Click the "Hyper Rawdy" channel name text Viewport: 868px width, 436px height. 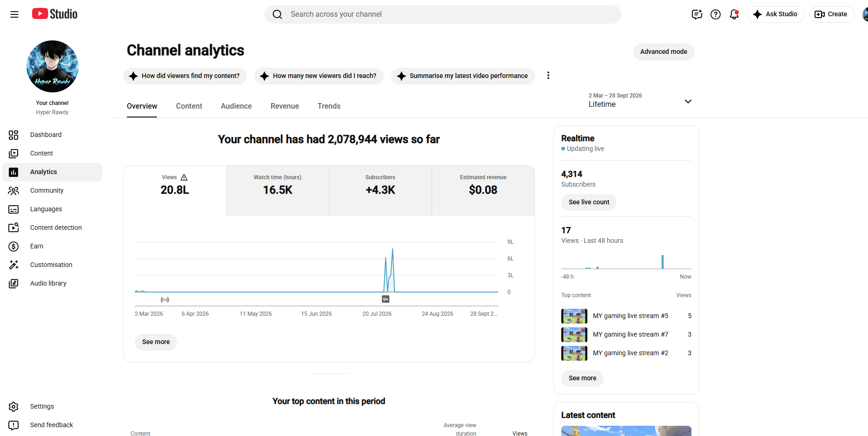tap(52, 112)
